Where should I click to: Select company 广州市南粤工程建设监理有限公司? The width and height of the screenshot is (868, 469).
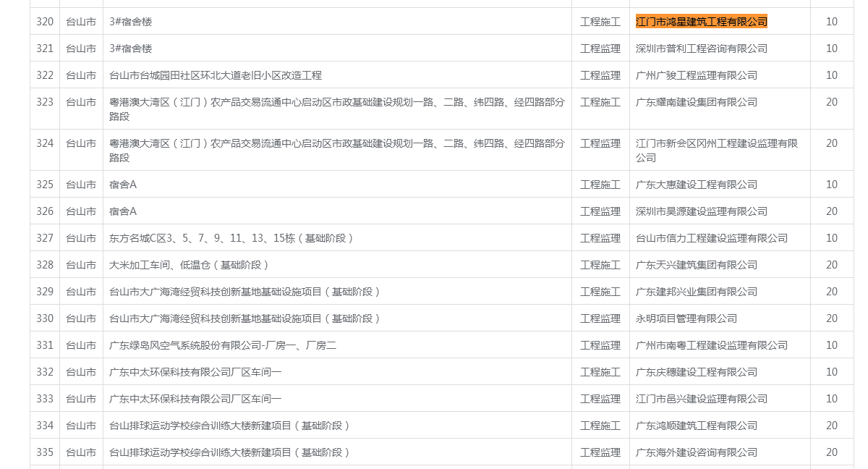click(711, 345)
